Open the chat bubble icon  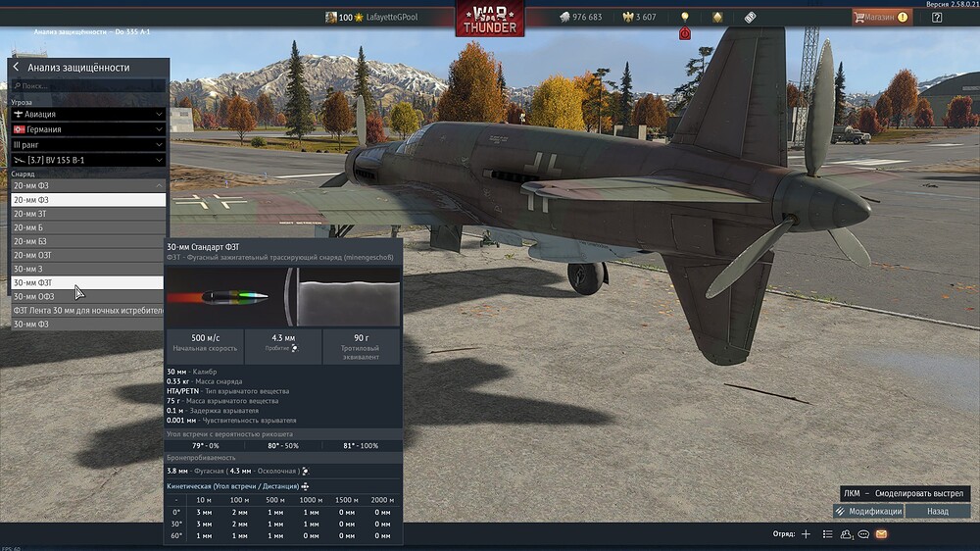coord(863,534)
